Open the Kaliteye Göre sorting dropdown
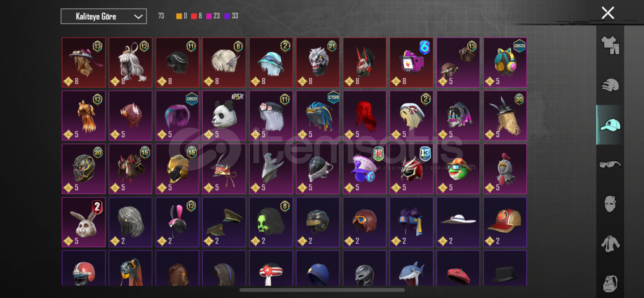 click(104, 16)
